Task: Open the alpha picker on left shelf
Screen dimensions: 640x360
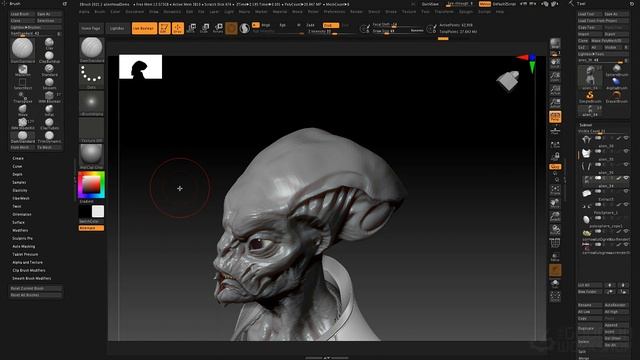Action: [x=91, y=103]
